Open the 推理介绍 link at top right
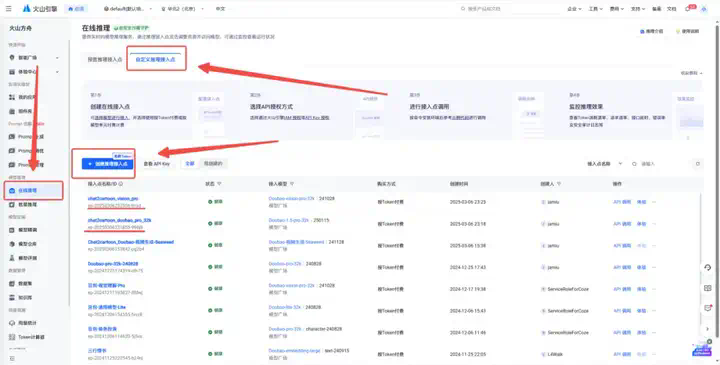Screen dimensions: 720x365 [651, 32]
